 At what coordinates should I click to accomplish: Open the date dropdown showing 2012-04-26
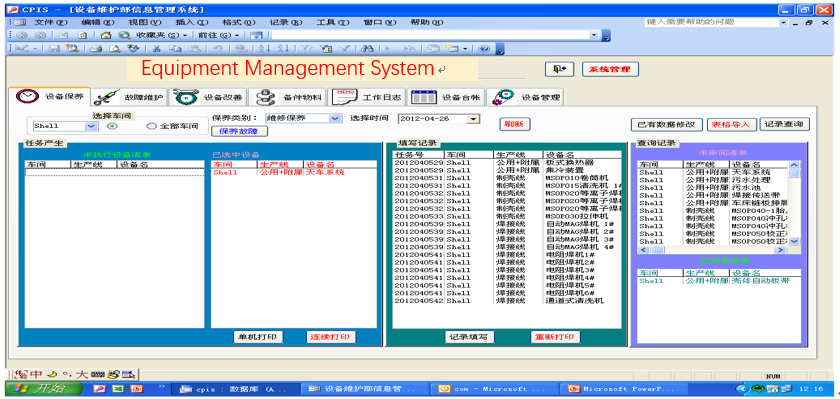click(x=473, y=119)
